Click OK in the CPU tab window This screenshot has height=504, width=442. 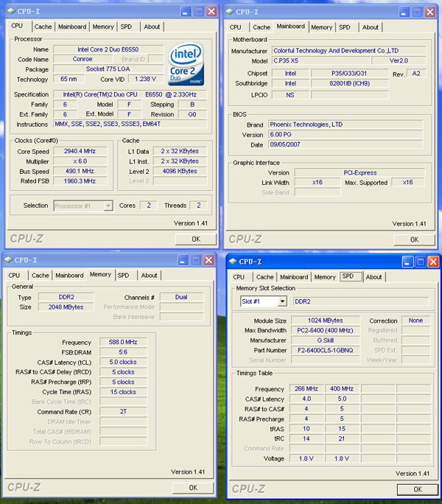click(196, 239)
